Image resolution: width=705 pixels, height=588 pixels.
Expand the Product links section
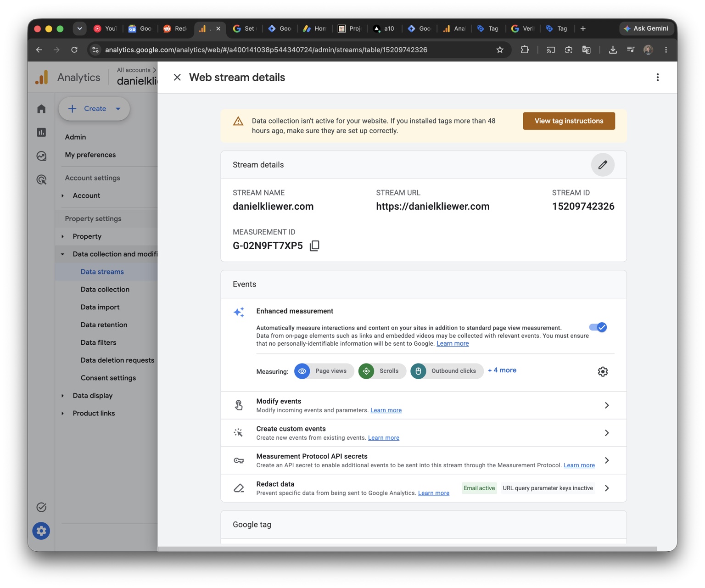click(63, 414)
